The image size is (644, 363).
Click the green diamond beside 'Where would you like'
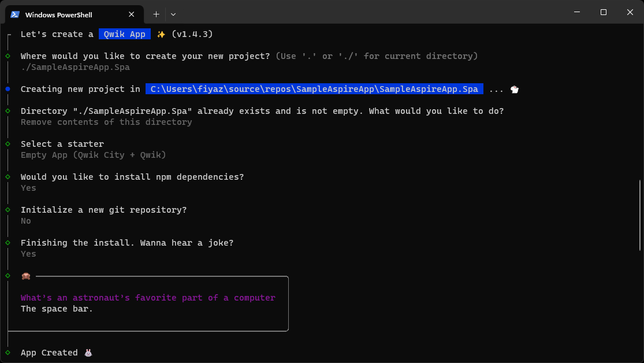[x=8, y=56]
